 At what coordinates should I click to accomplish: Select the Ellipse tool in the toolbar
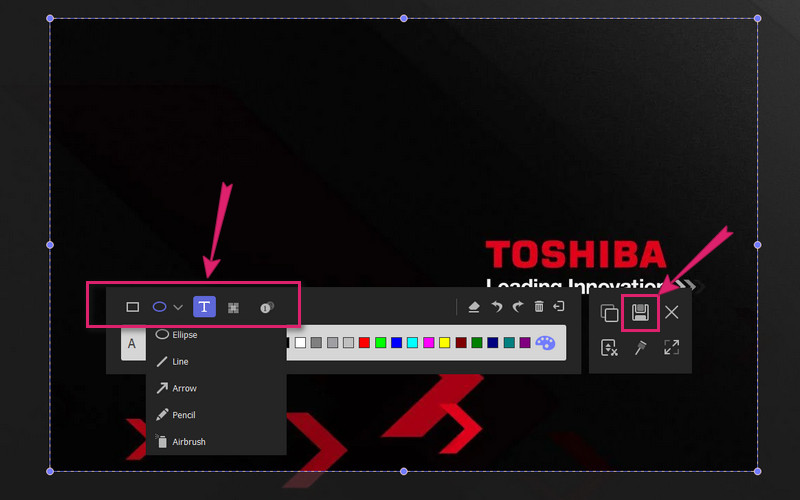click(160, 307)
